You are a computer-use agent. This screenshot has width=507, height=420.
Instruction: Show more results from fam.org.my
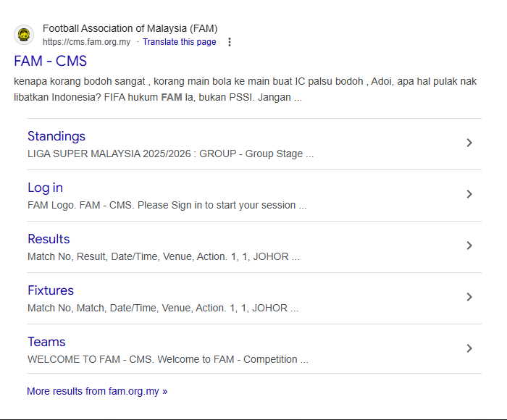click(97, 391)
